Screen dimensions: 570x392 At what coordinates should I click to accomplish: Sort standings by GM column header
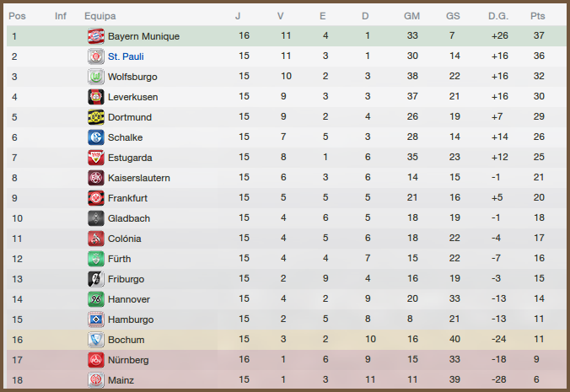[x=411, y=16]
